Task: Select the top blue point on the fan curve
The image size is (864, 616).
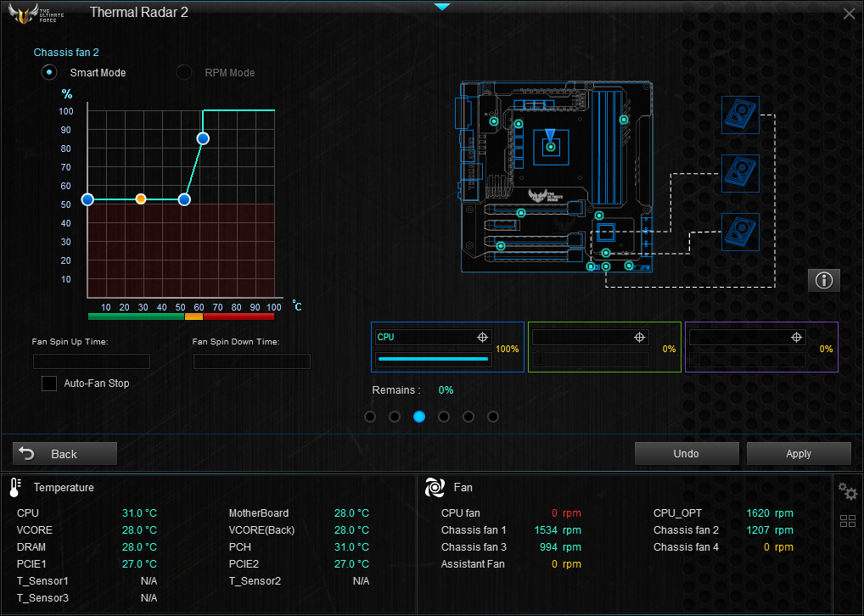Action: click(x=203, y=138)
